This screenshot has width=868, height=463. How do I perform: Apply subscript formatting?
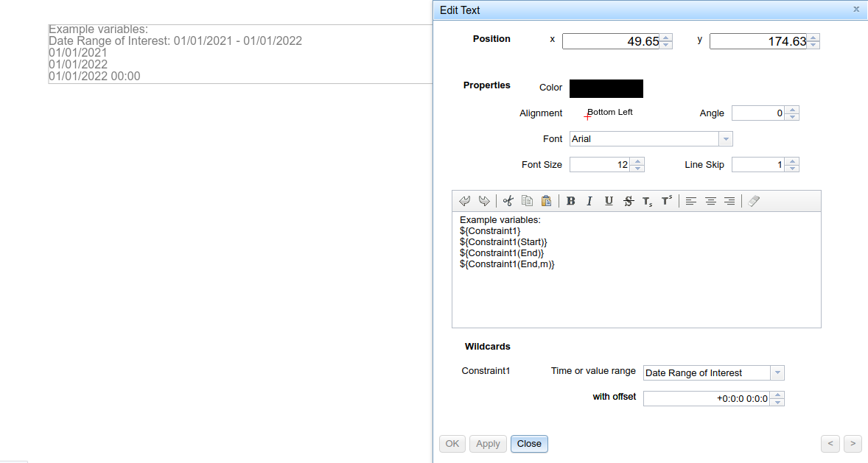click(x=647, y=201)
